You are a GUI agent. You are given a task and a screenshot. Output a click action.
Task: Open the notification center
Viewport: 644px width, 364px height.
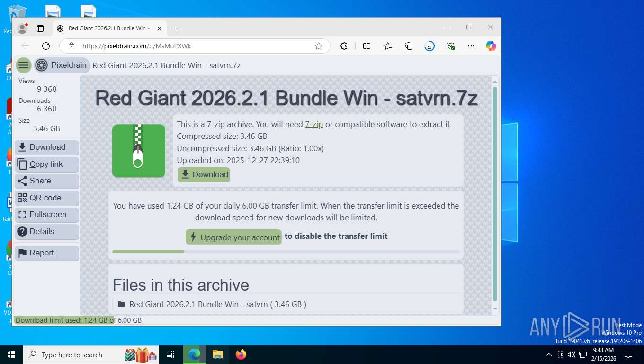tap(628, 355)
